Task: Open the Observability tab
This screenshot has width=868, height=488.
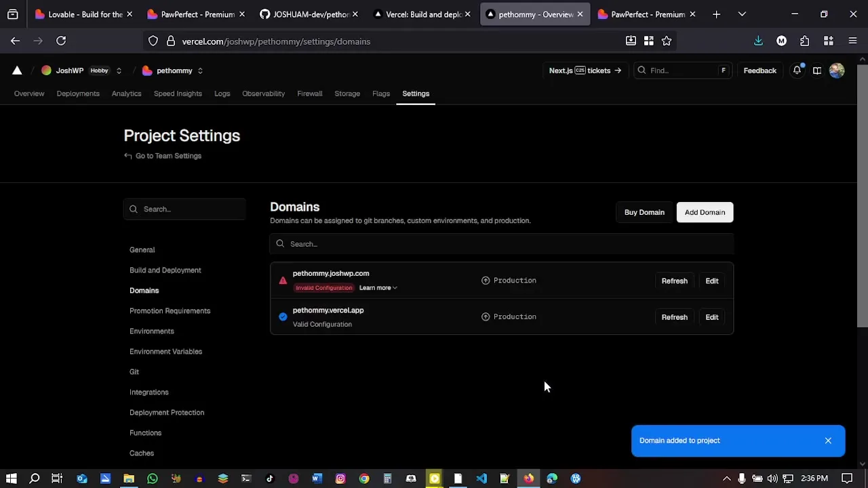Action: coord(263,94)
